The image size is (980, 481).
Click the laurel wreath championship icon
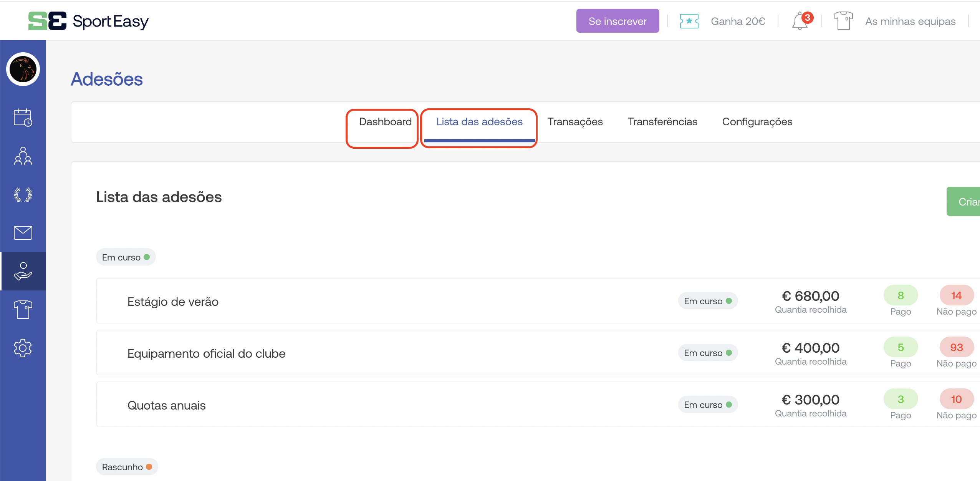point(23,194)
